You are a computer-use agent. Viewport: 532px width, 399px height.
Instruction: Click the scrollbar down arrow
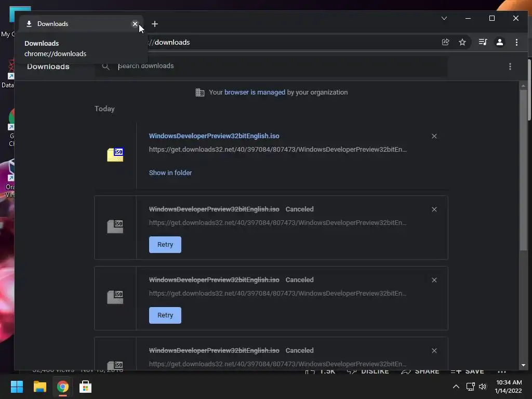pos(524,365)
